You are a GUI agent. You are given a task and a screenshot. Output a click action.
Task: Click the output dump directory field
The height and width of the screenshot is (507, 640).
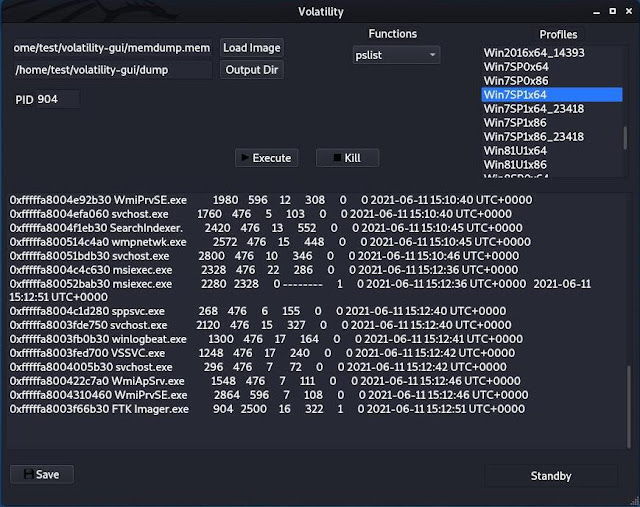point(112,70)
